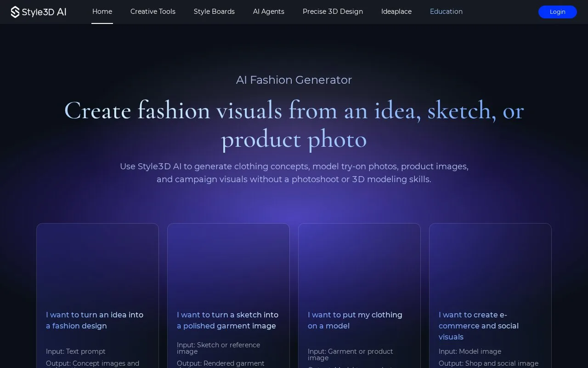The image size is (588, 368).
Task: Click the 'AI Fashion Generator' heading
Action: click(x=294, y=80)
